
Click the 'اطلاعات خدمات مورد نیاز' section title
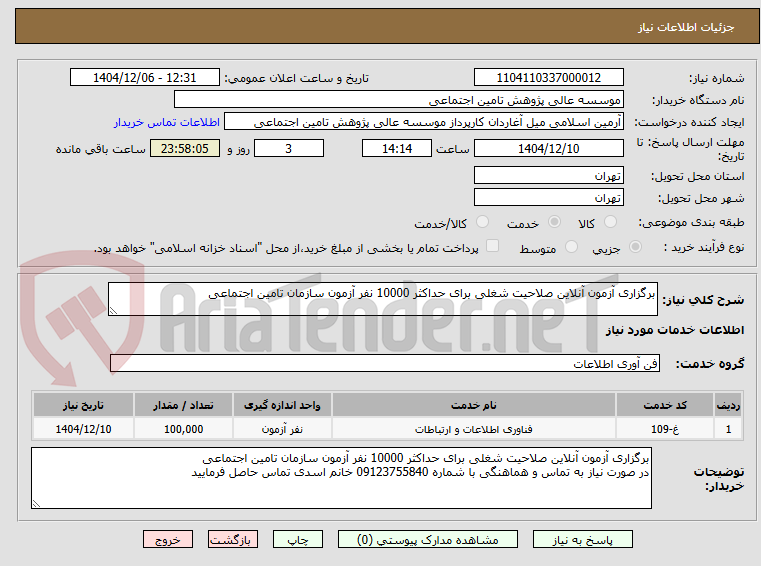675,330
